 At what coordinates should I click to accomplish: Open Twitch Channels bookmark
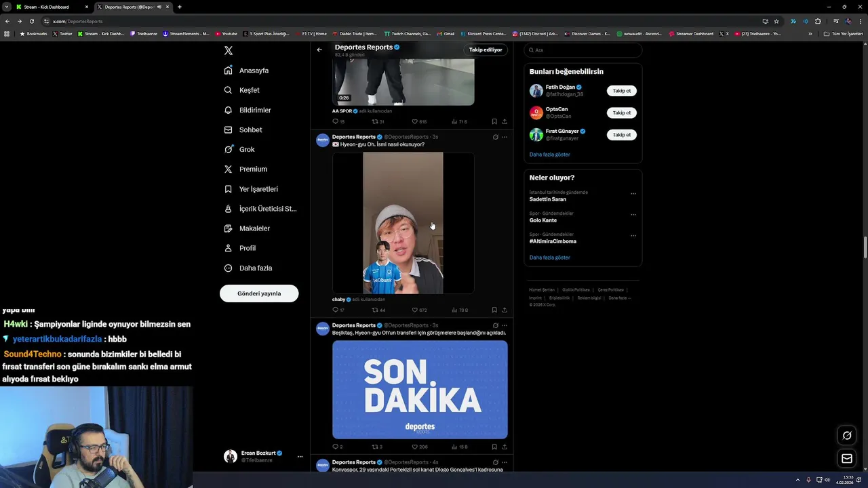(x=407, y=33)
